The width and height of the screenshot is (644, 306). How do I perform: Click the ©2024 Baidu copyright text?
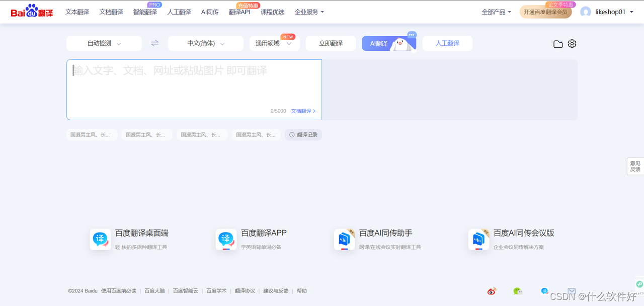83,291
